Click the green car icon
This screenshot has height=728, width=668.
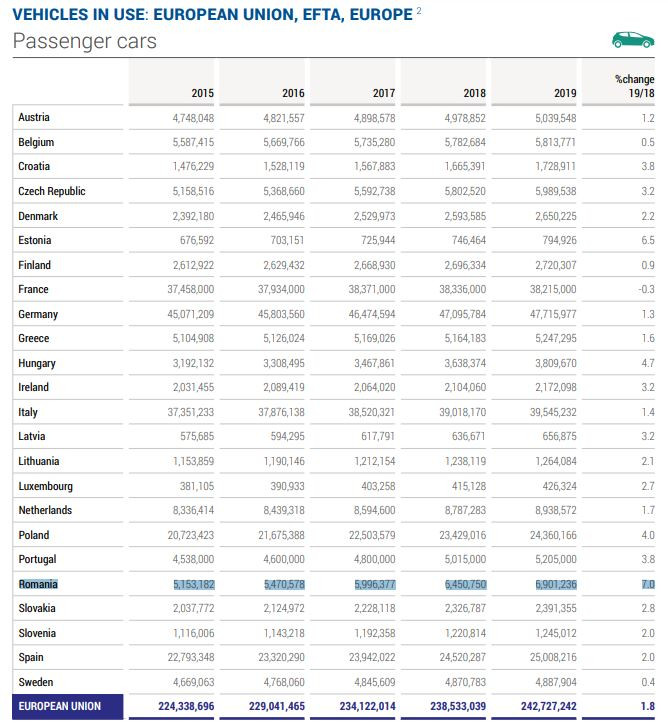point(631,40)
